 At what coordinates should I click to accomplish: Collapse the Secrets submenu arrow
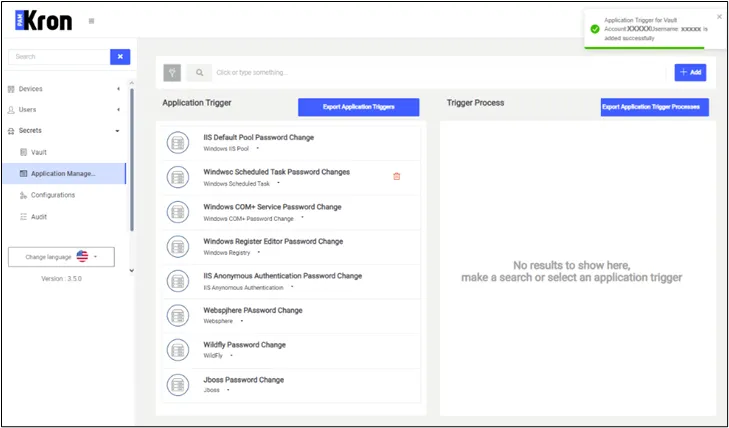tap(117, 131)
